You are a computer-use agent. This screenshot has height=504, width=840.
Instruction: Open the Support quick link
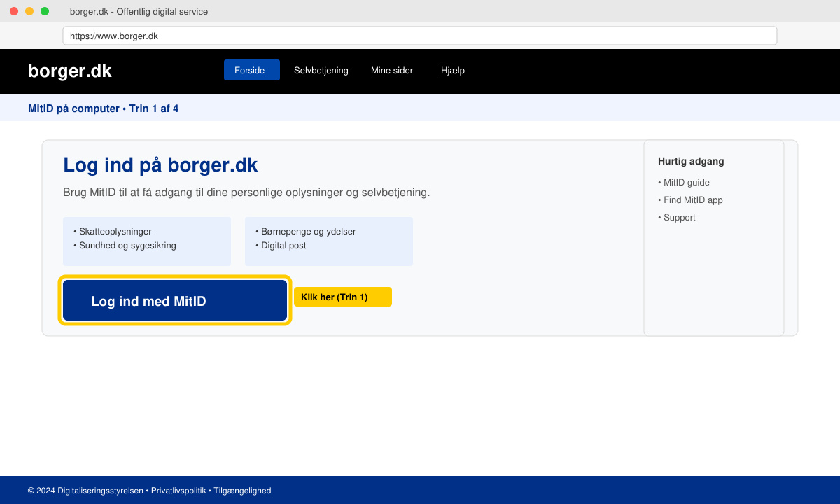[x=677, y=218]
